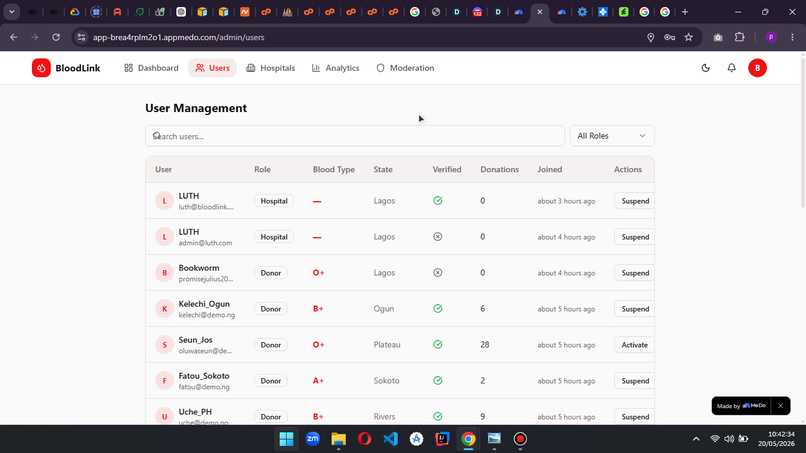Click the Made by MeDo badge
806x453 pixels.
[741, 406]
